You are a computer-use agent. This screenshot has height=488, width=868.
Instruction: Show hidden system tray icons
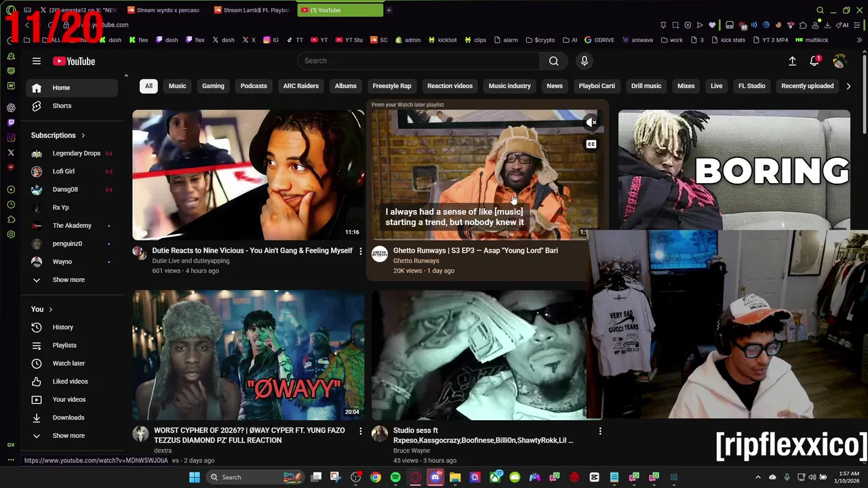[x=758, y=477]
